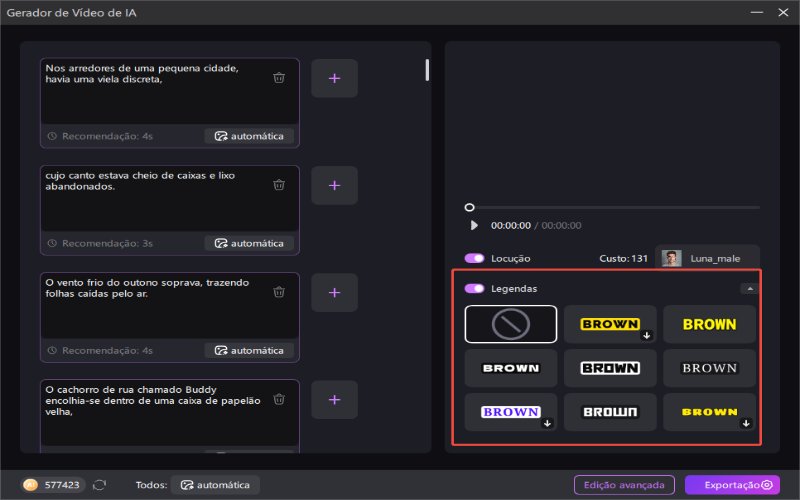Change automática media for the first scene
The height and width of the screenshot is (500, 800).
pos(250,136)
